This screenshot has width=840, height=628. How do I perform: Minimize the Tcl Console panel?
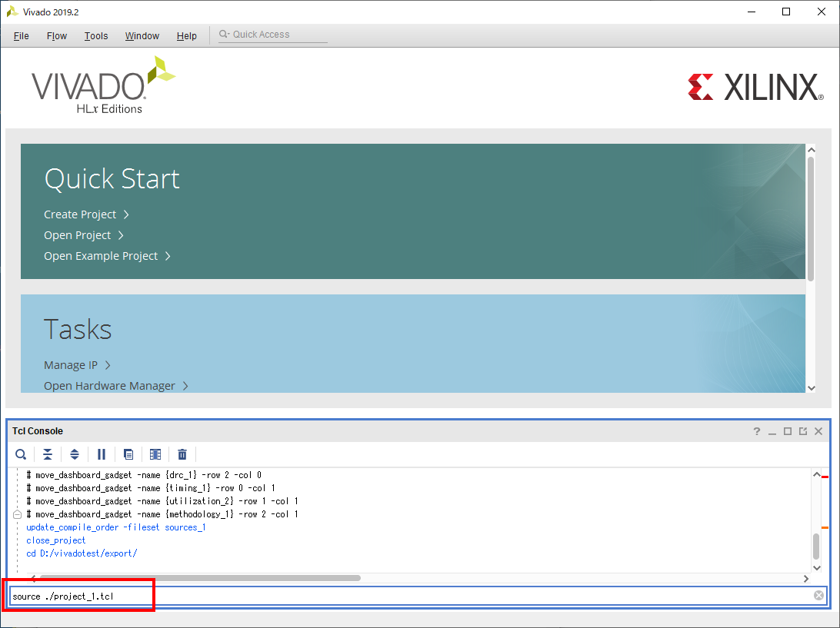pyautogui.click(x=772, y=431)
